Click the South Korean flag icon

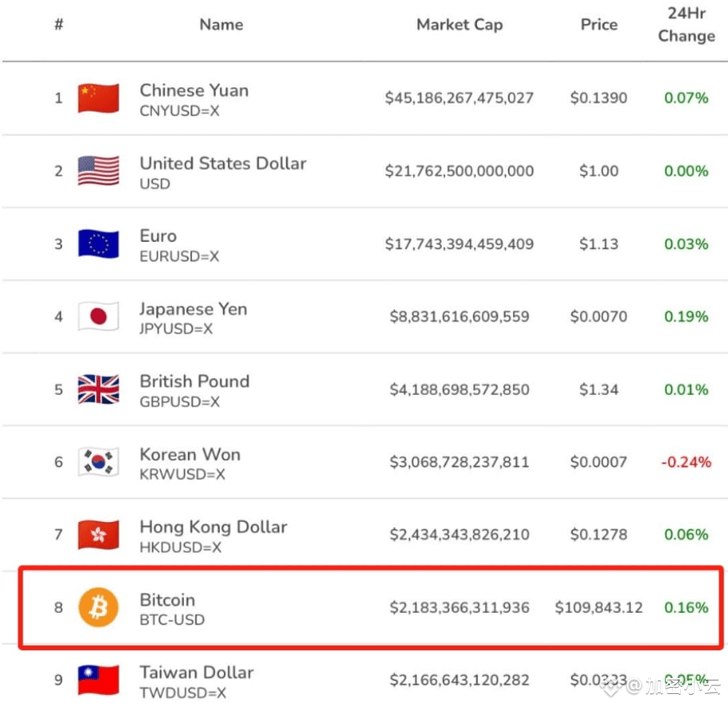pos(99,462)
